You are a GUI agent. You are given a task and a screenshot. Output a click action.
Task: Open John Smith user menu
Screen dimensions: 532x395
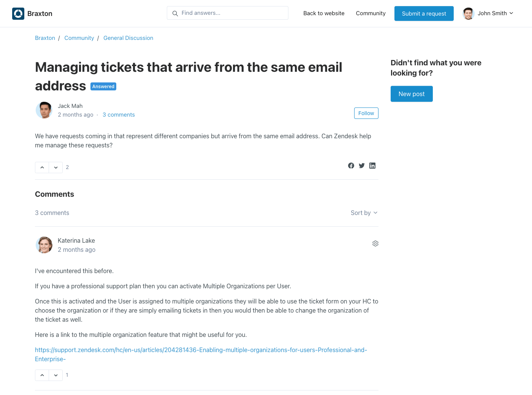pyautogui.click(x=488, y=13)
